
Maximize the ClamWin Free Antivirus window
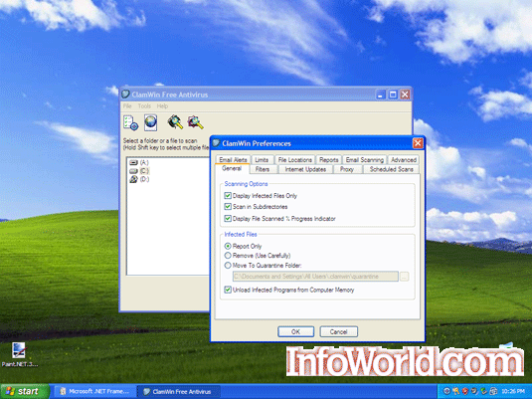point(393,95)
